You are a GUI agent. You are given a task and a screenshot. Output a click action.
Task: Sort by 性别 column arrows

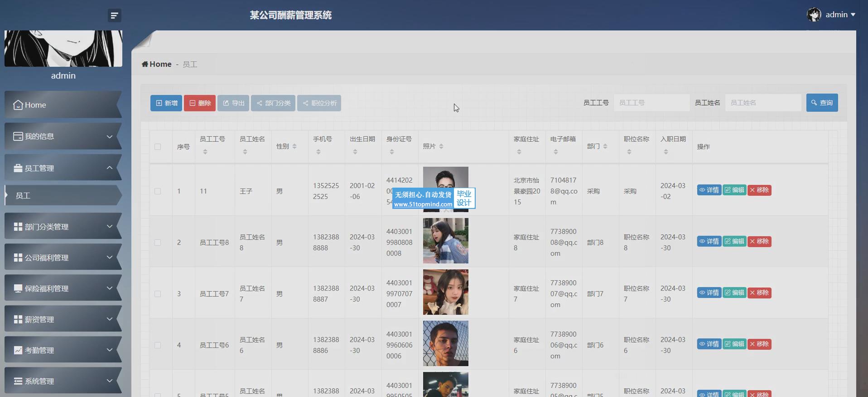tap(294, 146)
